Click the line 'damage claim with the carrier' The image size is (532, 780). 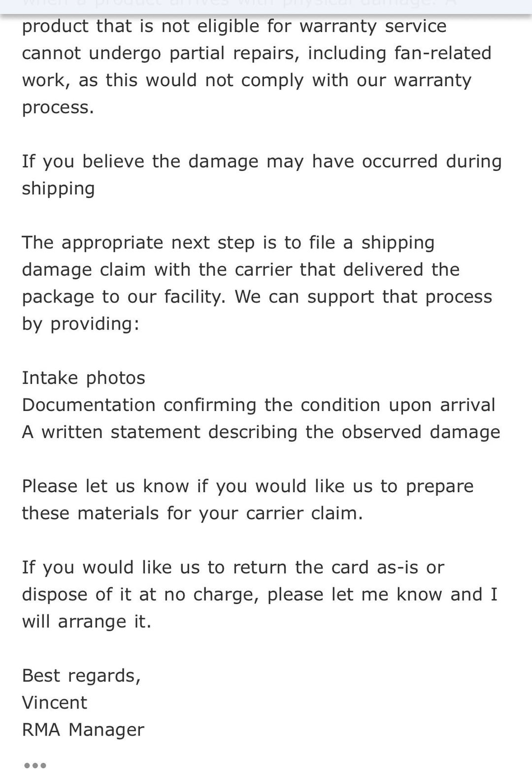241,270
